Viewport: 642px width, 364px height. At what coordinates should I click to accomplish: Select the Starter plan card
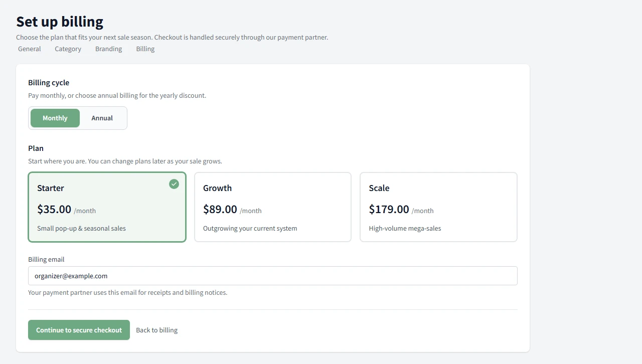click(107, 207)
